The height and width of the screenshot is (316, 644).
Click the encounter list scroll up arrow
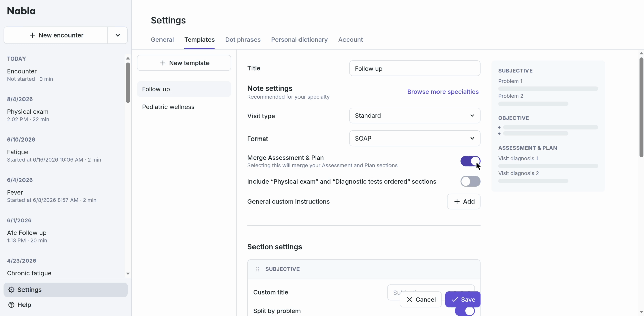coord(128,58)
